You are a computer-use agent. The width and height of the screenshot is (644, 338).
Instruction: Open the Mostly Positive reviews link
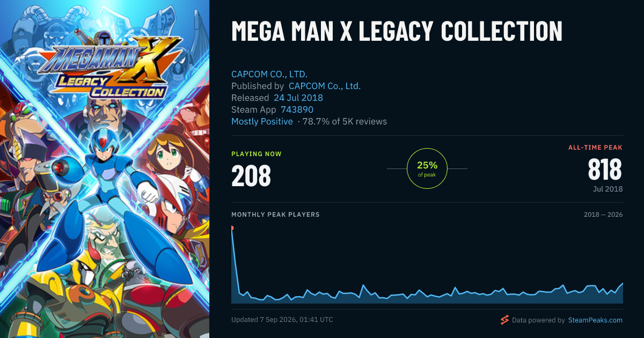262,121
